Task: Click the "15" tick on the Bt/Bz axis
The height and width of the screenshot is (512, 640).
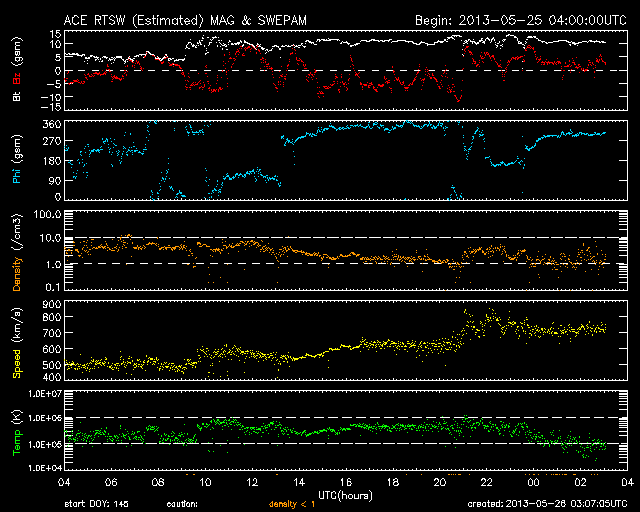Action: point(56,33)
